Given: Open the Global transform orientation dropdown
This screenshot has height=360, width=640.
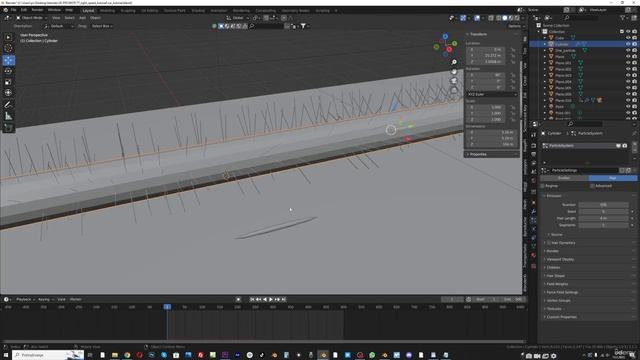Looking at the screenshot, I should [x=238, y=18].
